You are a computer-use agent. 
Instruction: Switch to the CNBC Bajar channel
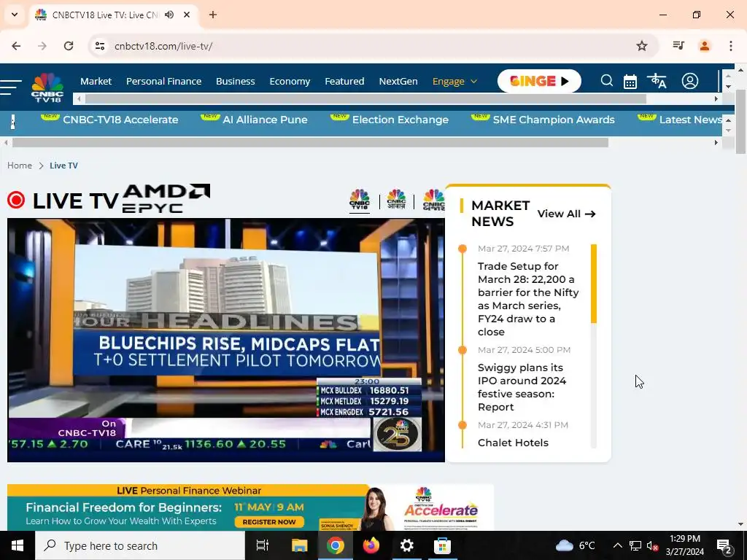point(433,200)
